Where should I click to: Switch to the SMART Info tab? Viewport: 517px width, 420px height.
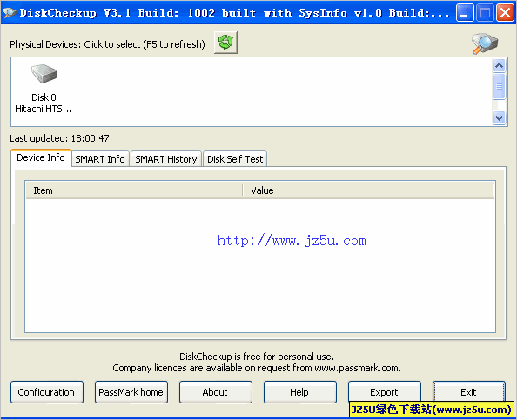pos(100,159)
